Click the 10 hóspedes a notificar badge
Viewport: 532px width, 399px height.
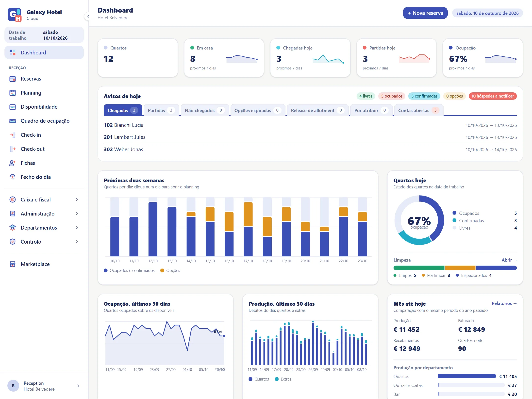pos(493,96)
